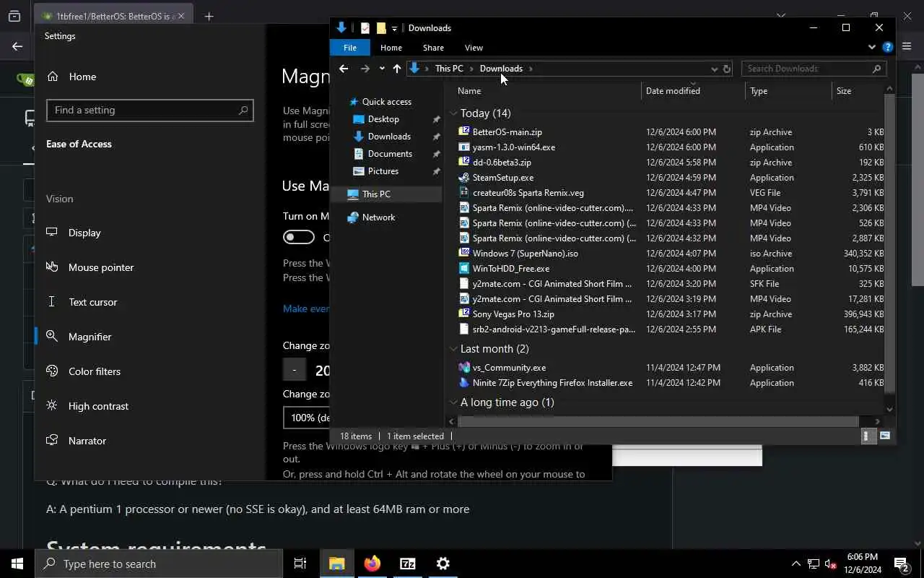Open Explorer Help question mark icon
The width and height of the screenshot is (924, 578).
point(887,48)
